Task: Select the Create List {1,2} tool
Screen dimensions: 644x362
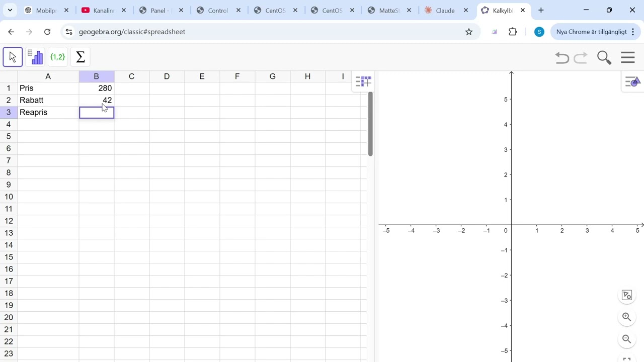Action: [x=58, y=57]
